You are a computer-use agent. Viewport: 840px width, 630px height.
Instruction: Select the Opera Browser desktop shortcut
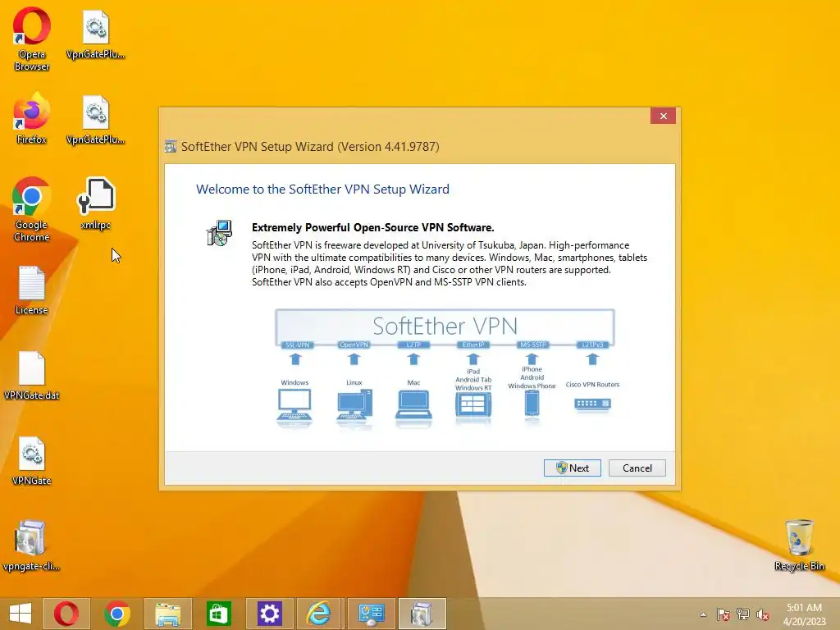[32, 39]
